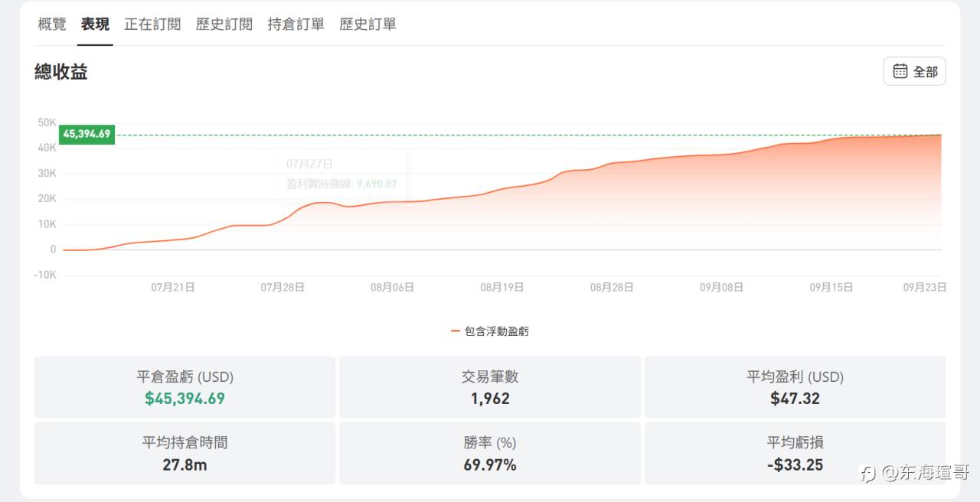Click the 07月28日 x-axis label
The height and width of the screenshot is (502, 980).
(x=283, y=288)
